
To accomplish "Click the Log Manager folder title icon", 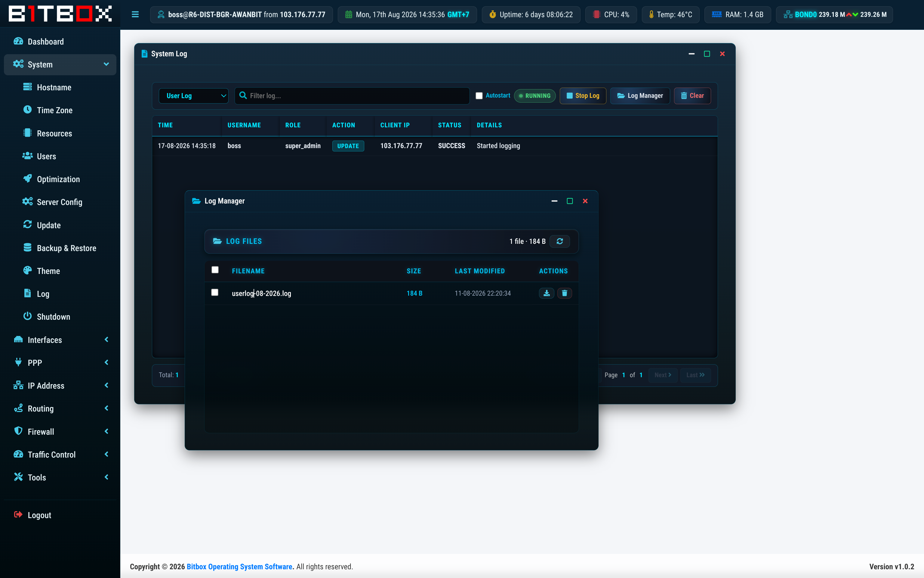I will coord(196,201).
